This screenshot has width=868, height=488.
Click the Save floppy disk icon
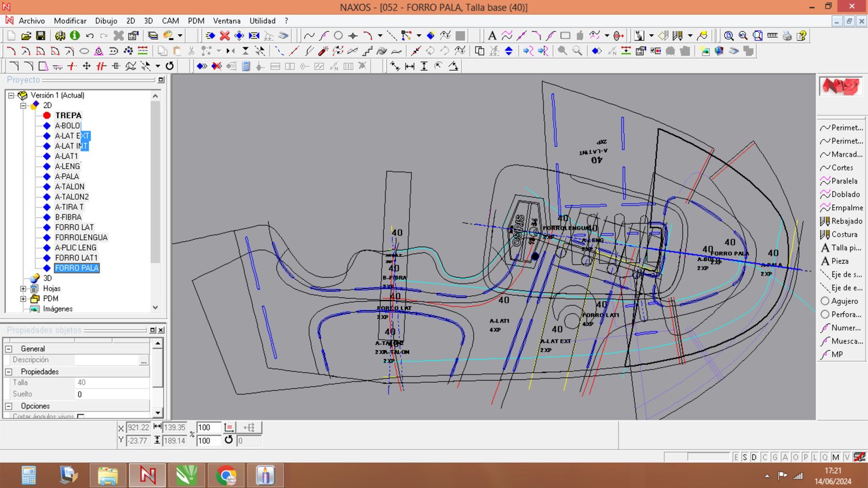click(x=41, y=36)
